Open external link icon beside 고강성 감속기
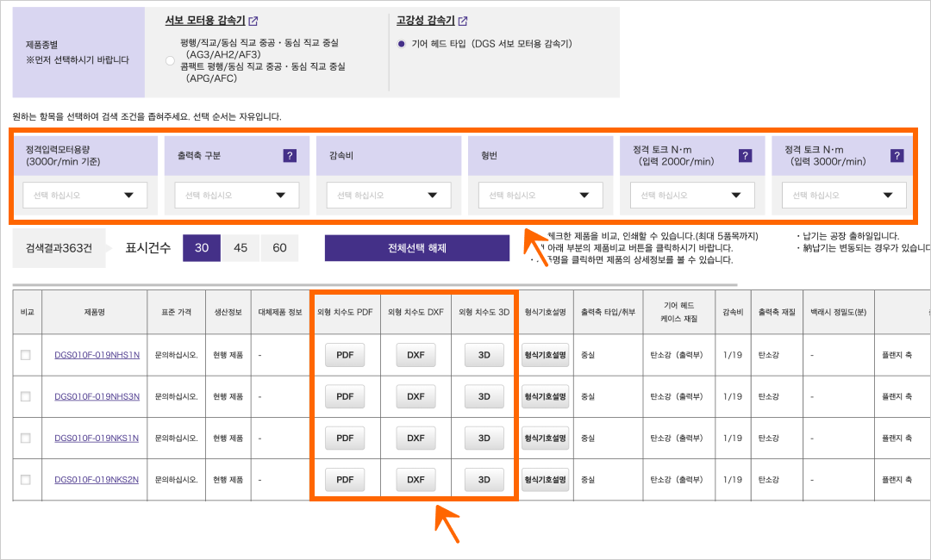 463,21
